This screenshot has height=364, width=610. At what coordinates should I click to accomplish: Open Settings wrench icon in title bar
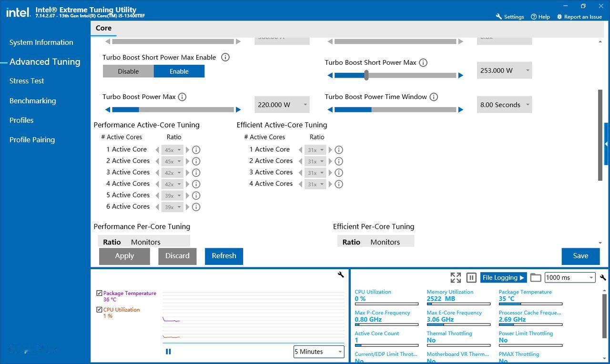(499, 17)
